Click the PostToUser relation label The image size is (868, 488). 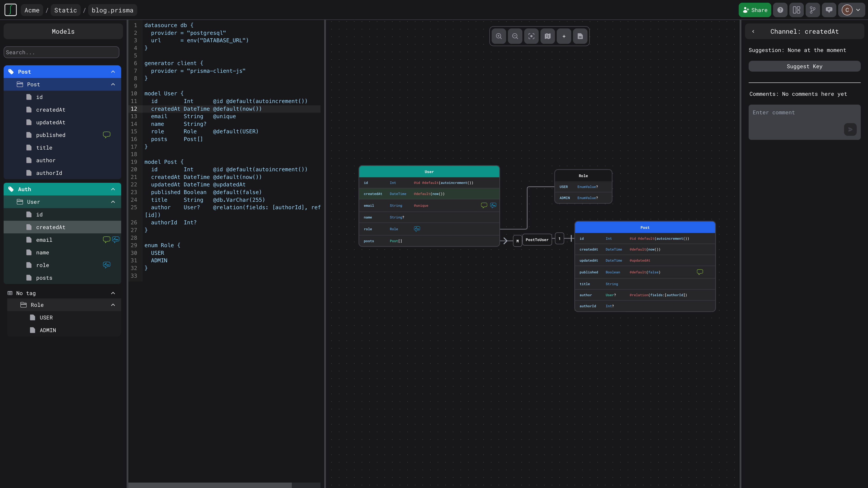[537, 240]
